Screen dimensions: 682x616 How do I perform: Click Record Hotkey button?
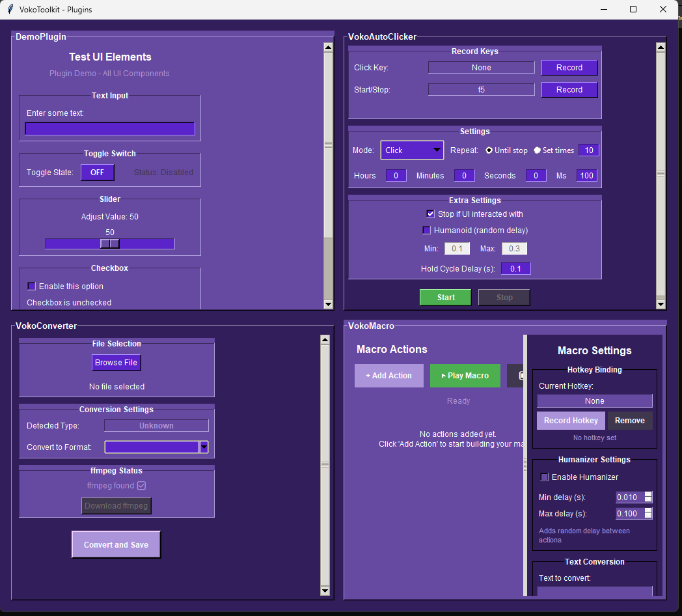pos(571,421)
